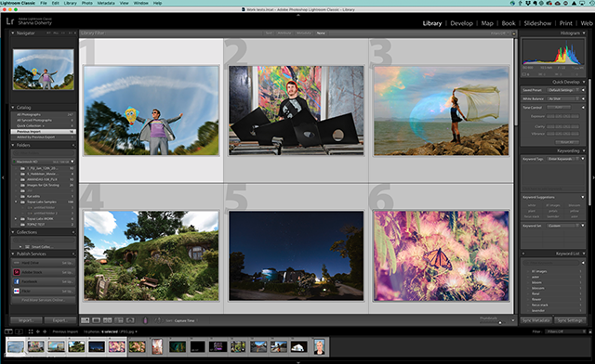The width and height of the screenshot is (595, 364).
Task: Click the Facebook publish service icon
Action: [17, 281]
